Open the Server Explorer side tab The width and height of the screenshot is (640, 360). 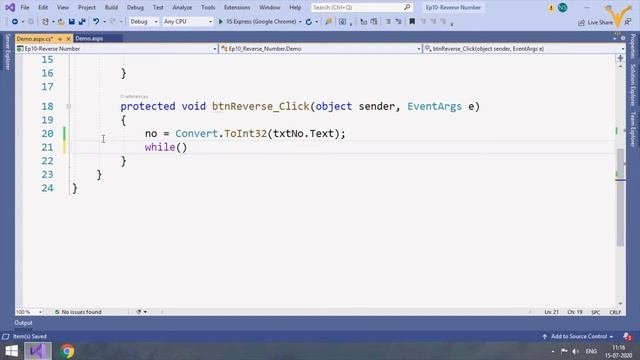pyautogui.click(x=7, y=52)
